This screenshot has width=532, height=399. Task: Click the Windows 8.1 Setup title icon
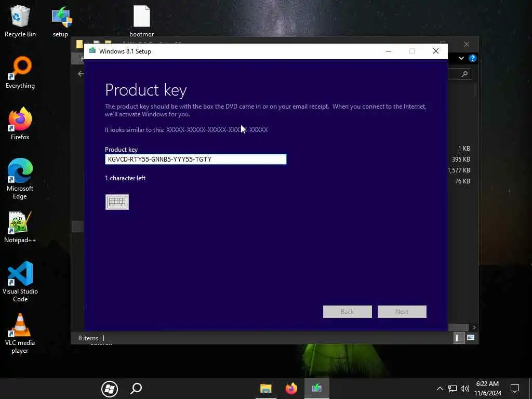pyautogui.click(x=92, y=51)
